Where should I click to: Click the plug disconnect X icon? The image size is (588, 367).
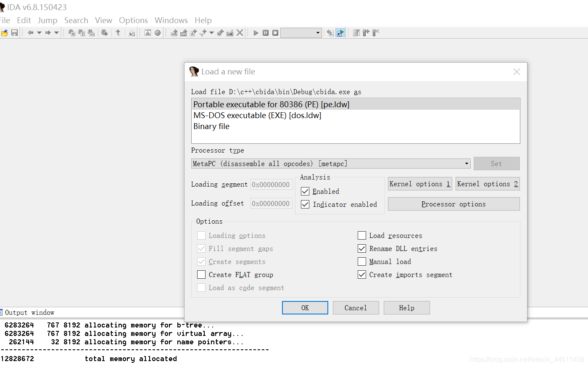376,33
